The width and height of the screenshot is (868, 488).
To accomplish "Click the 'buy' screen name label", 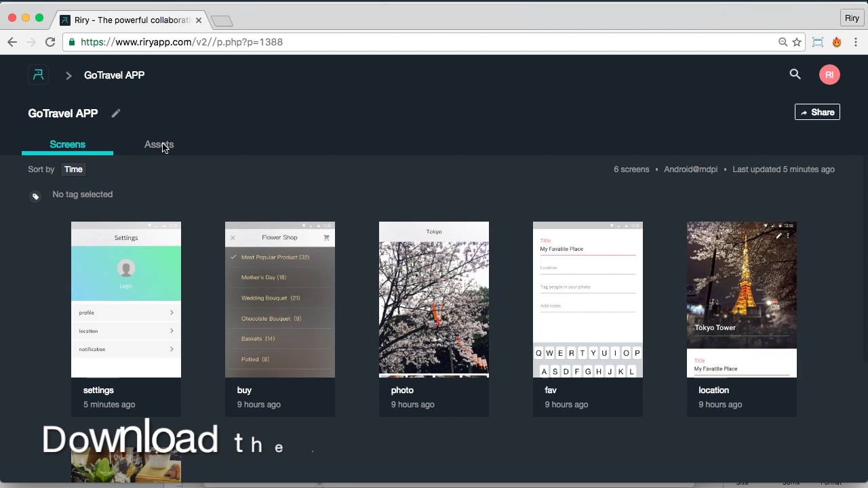I will click(244, 390).
